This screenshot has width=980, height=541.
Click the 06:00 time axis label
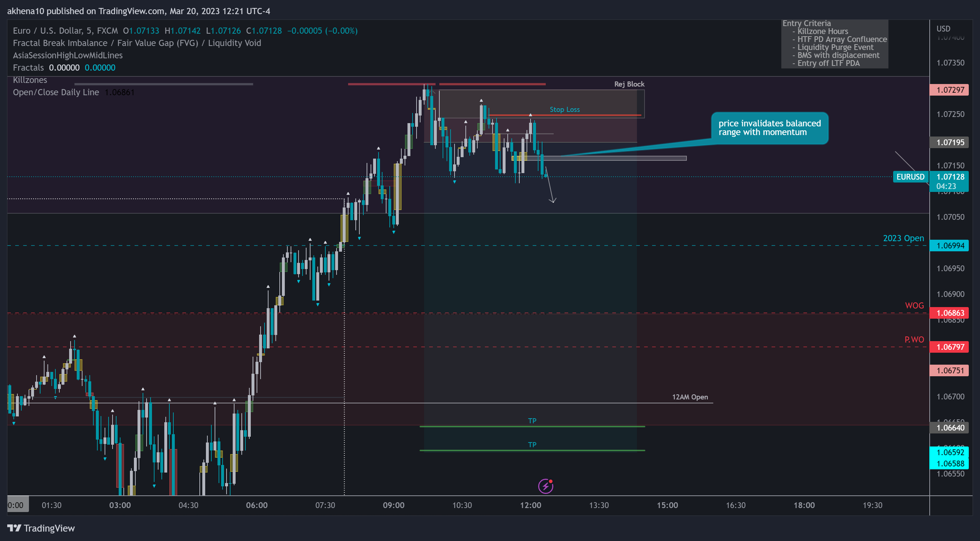pos(257,505)
